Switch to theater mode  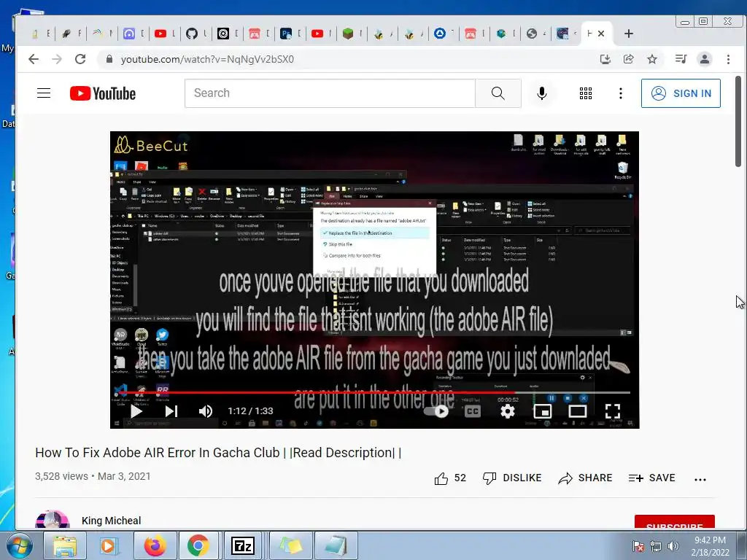[x=578, y=411]
